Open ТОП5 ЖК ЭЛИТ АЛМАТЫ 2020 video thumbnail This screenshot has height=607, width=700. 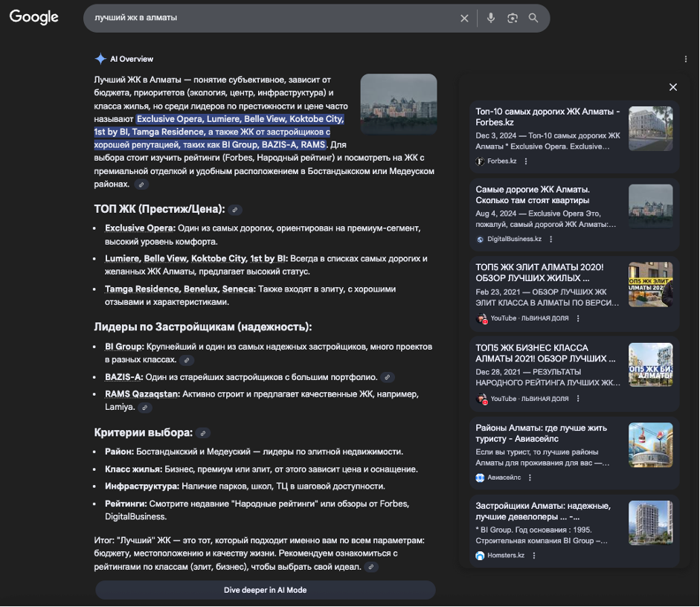[650, 285]
